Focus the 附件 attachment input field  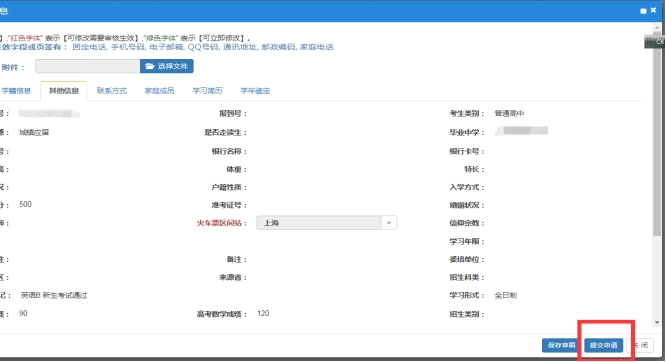click(x=87, y=66)
